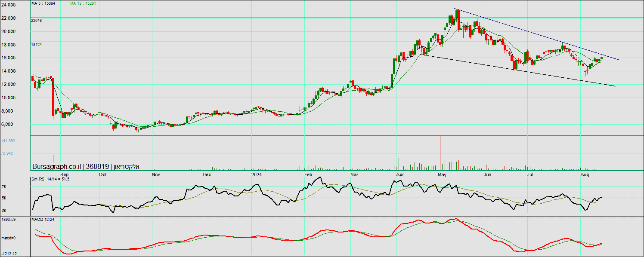Click the May month marker
Viewport: 644px width, 257px height.
(442, 175)
